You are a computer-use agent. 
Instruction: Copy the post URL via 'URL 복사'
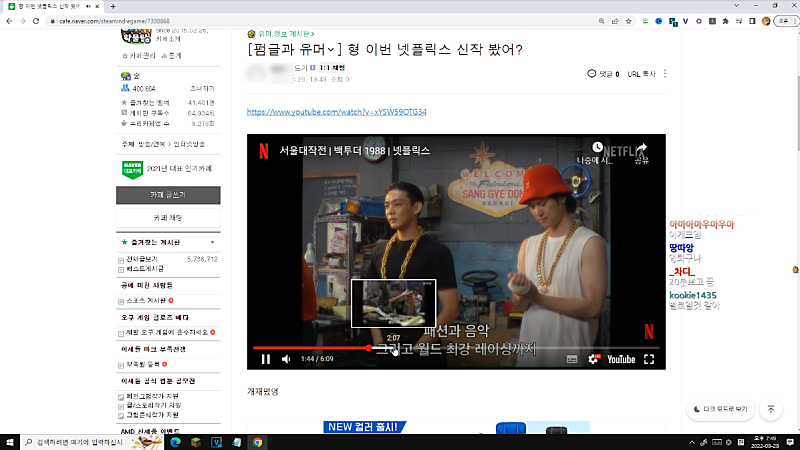pos(641,74)
